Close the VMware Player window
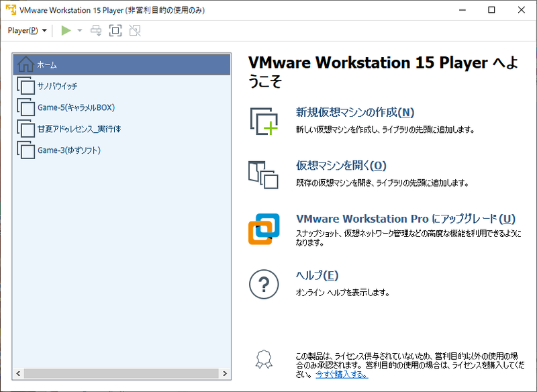537x392 pixels. click(x=522, y=10)
